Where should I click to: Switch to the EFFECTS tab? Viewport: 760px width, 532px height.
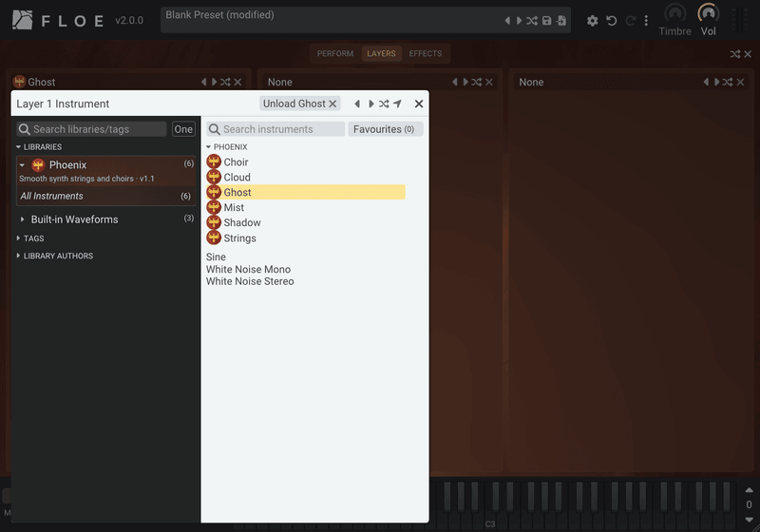[x=426, y=54]
